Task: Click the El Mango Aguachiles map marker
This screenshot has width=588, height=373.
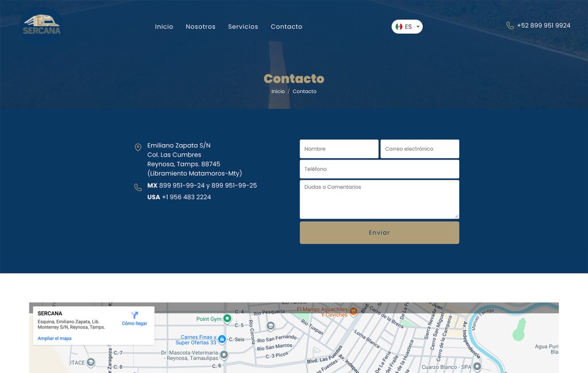Action: (354, 310)
